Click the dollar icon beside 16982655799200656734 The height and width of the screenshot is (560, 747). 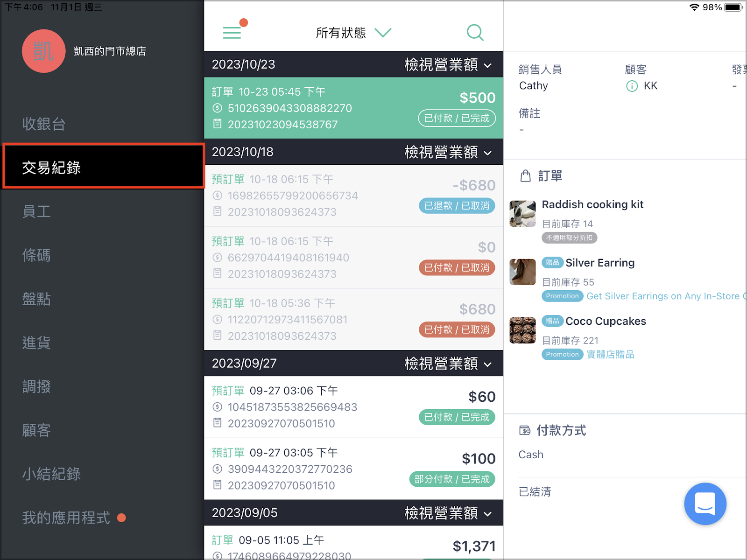pos(217,196)
